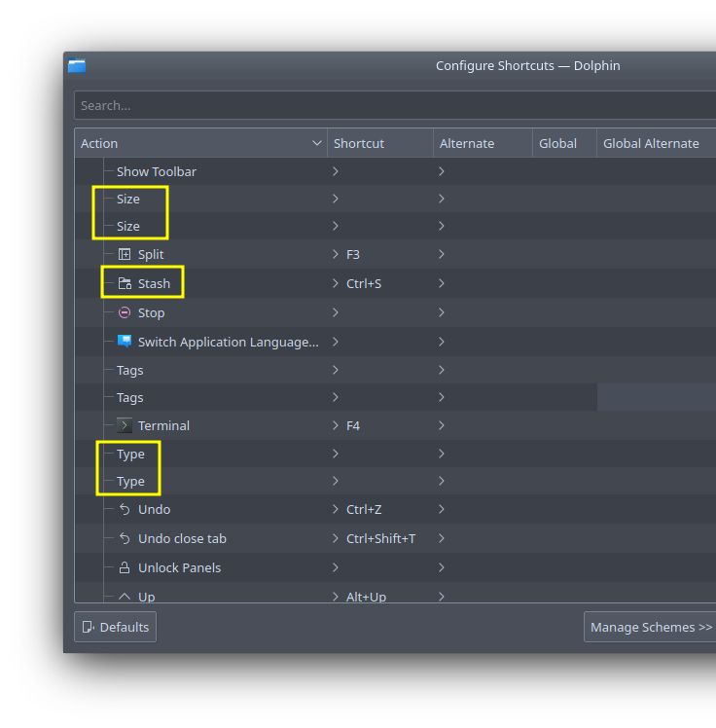Select the Terminal icon

point(125,425)
